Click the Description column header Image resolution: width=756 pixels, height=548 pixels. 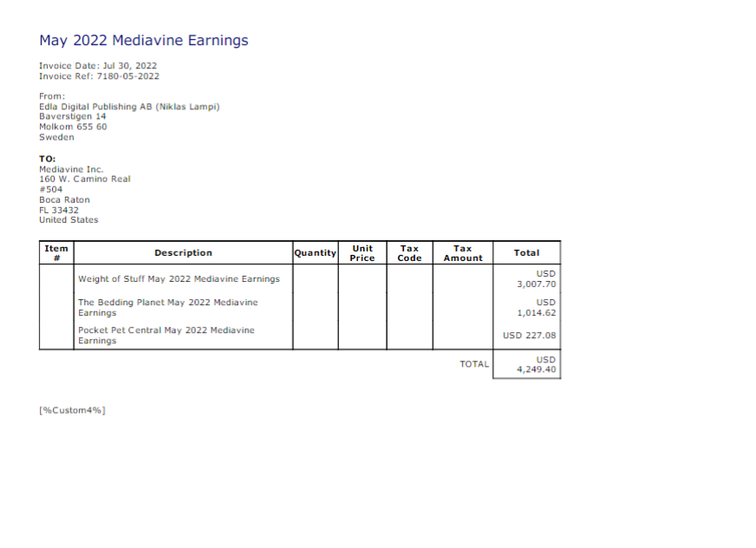pos(183,253)
